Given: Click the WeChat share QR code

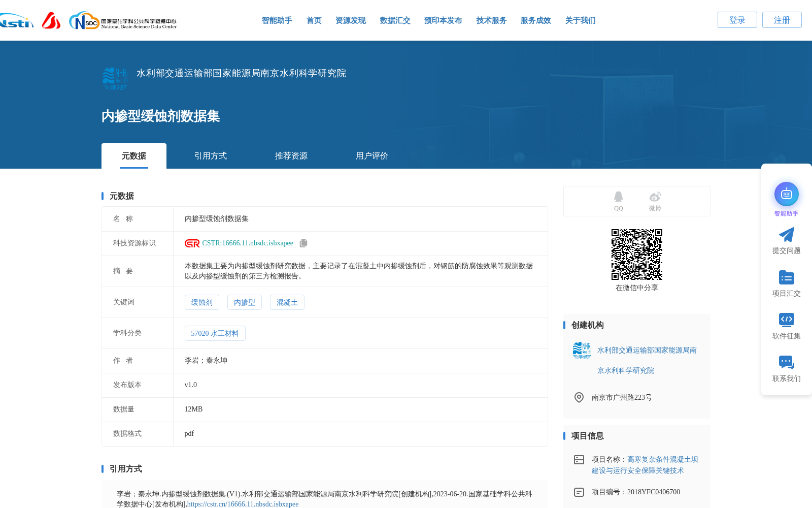Looking at the screenshot, I should click(637, 255).
